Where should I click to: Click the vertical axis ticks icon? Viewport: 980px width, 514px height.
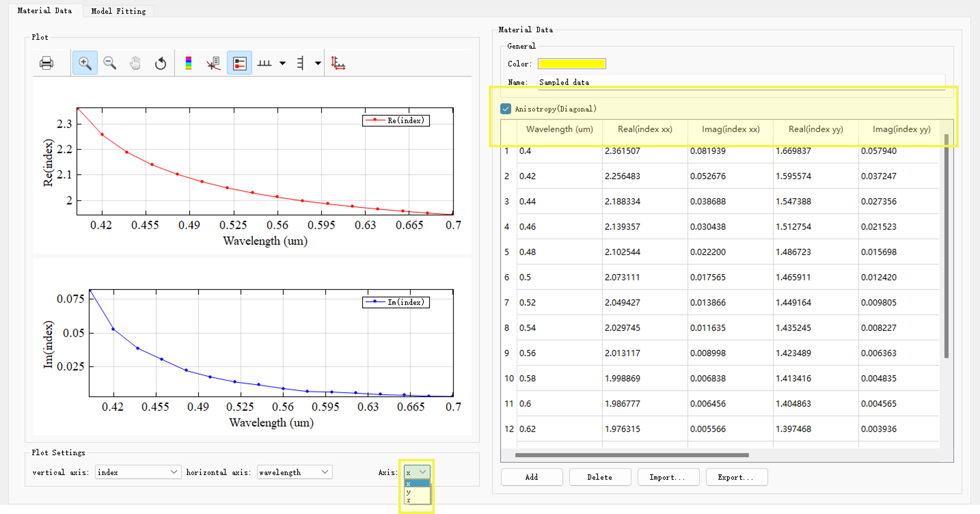(x=300, y=63)
